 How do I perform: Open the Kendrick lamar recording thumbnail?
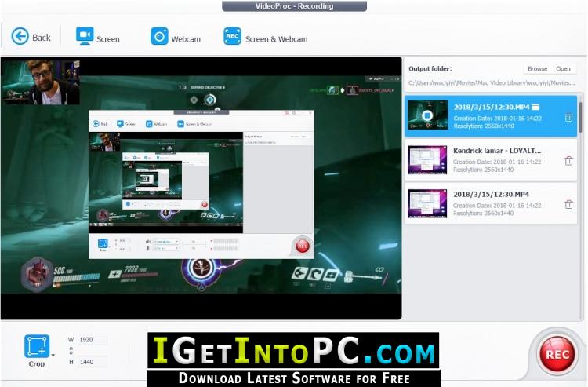pyautogui.click(x=427, y=160)
